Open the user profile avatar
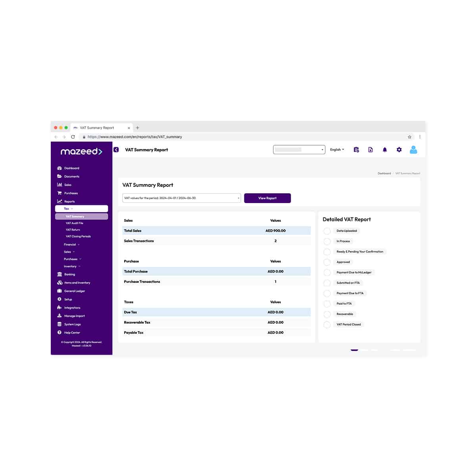The image size is (476, 476). click(x=413, y=150)
